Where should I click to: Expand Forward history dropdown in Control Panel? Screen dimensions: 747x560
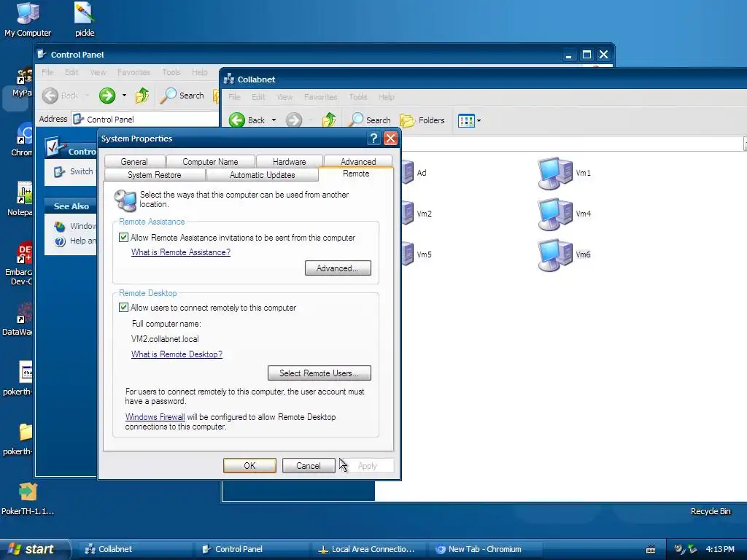pyautogui.click(x=124, y=96)
